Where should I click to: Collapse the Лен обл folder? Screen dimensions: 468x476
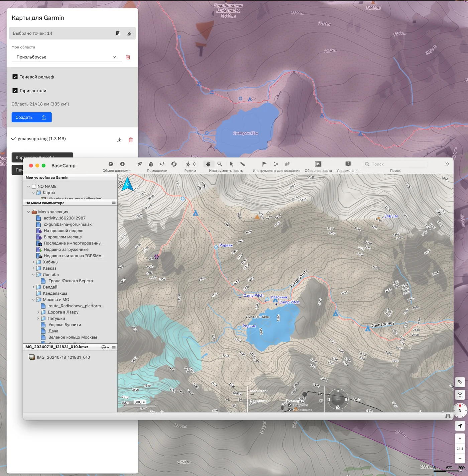coord(33,275)
